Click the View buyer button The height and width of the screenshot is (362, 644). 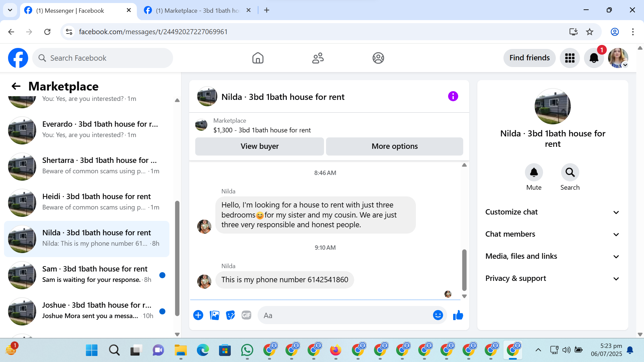pyautogui.click(x=260, y=146)
